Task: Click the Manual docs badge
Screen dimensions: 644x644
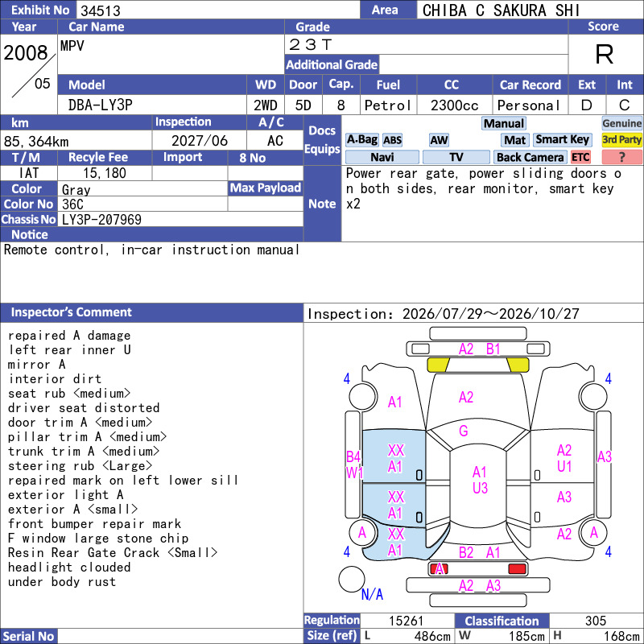Action: click(504, 123)
